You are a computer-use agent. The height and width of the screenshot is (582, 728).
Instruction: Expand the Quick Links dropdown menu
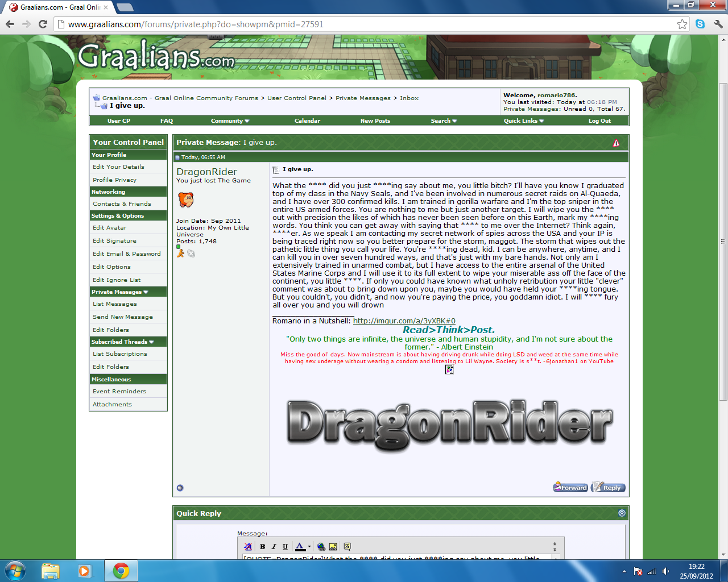coord(523,121)
